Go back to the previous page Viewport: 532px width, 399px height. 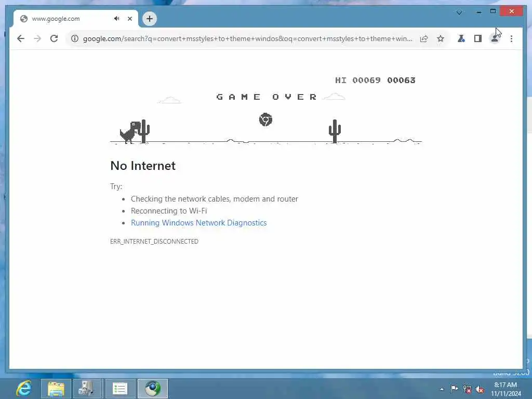(21, 38)
